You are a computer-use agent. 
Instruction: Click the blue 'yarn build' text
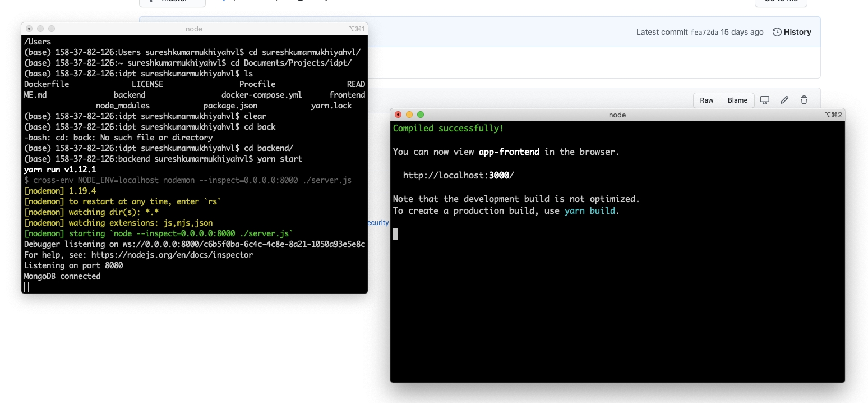(x=589, y=211)
